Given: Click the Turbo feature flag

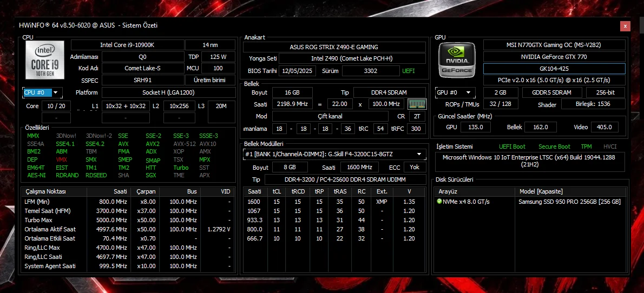Looking at the screenshot, I should pos(181,168).
